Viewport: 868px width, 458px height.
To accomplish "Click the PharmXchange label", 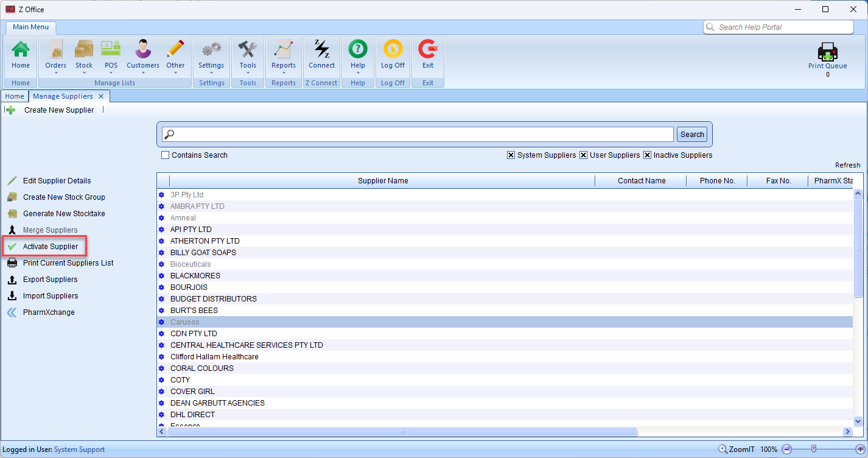I will point(49,312).
